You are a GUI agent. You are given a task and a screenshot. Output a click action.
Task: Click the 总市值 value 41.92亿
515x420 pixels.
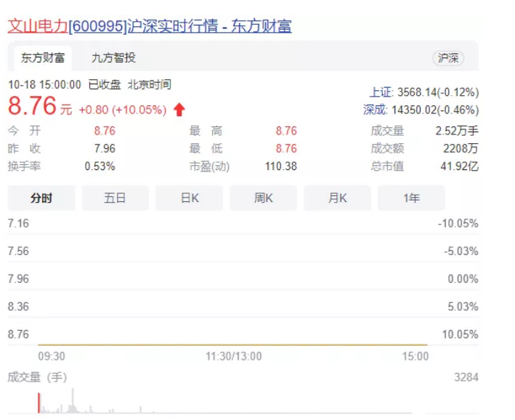pyautogui.click(x=459, y=166)
